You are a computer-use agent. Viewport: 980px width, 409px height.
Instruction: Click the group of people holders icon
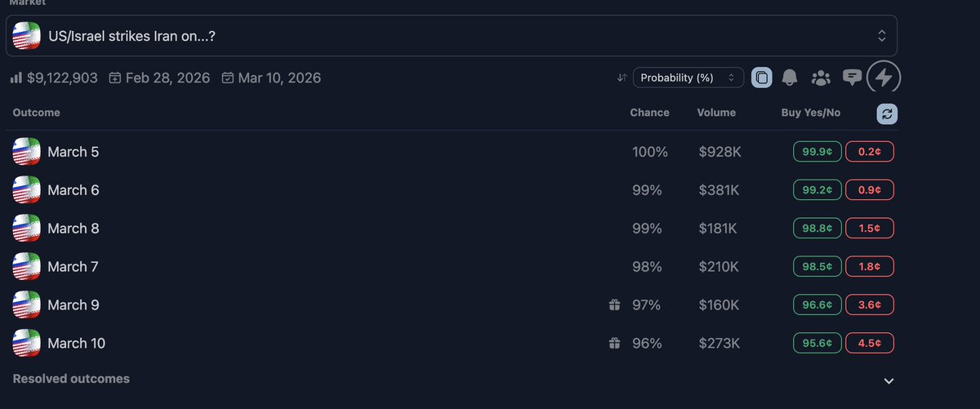pos(821,78)
